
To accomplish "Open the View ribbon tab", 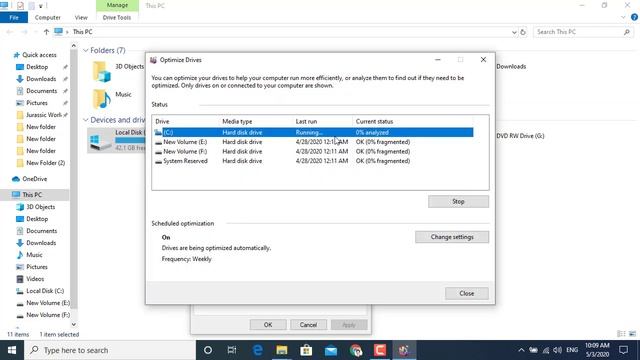I will click(81, 18).
